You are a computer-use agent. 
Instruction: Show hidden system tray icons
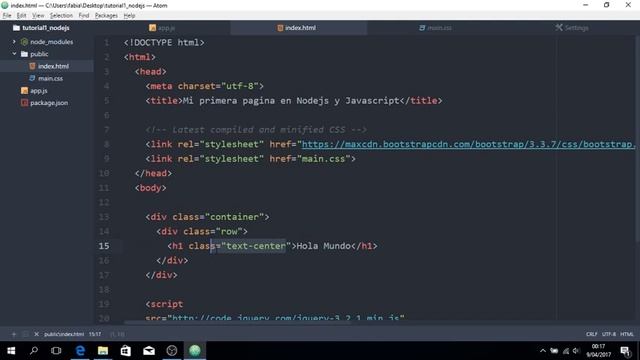(542, 351)
